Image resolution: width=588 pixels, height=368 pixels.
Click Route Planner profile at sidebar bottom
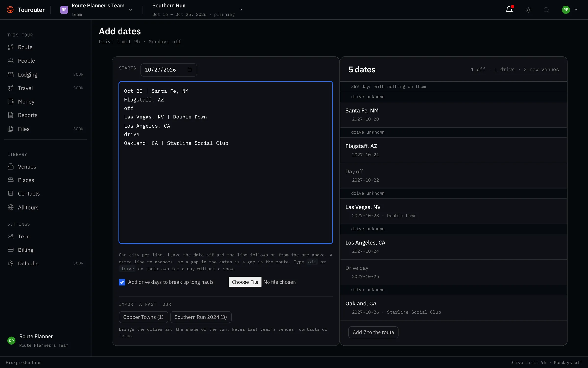pos(38,341)
